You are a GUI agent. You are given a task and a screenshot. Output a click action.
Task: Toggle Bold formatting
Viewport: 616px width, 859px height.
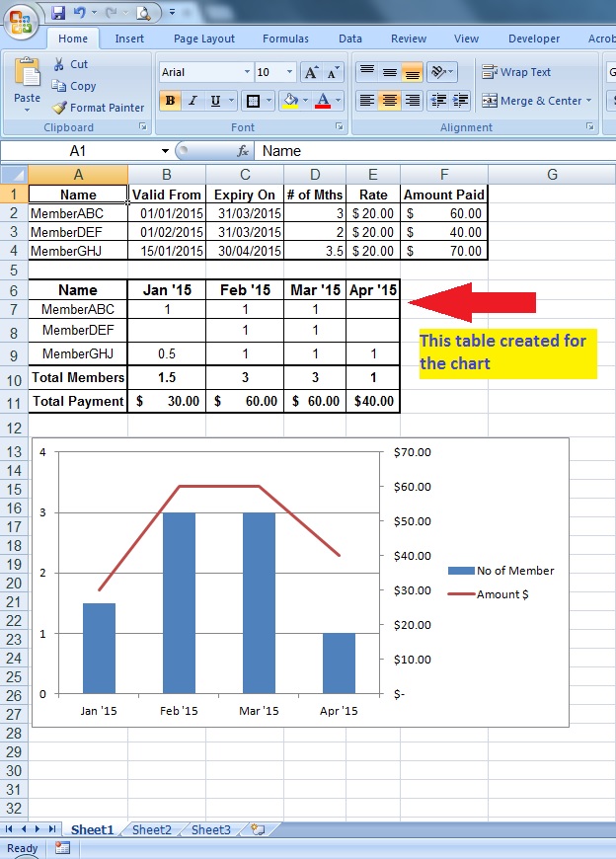[171, 101]
